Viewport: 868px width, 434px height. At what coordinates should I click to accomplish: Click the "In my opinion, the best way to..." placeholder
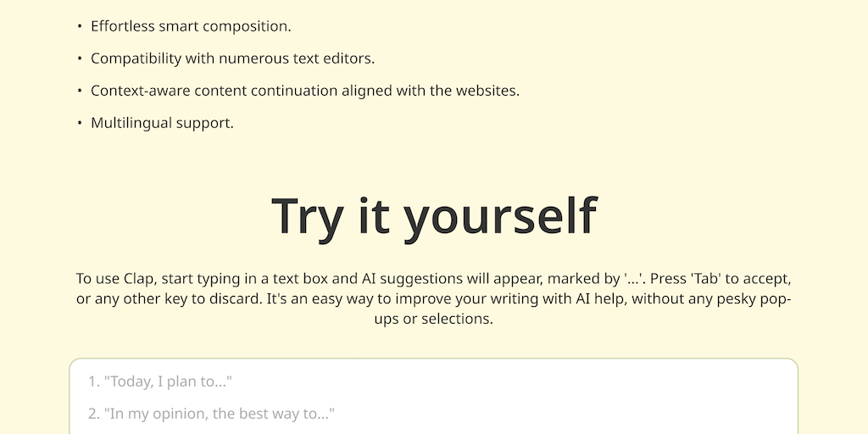click(211, 415)
